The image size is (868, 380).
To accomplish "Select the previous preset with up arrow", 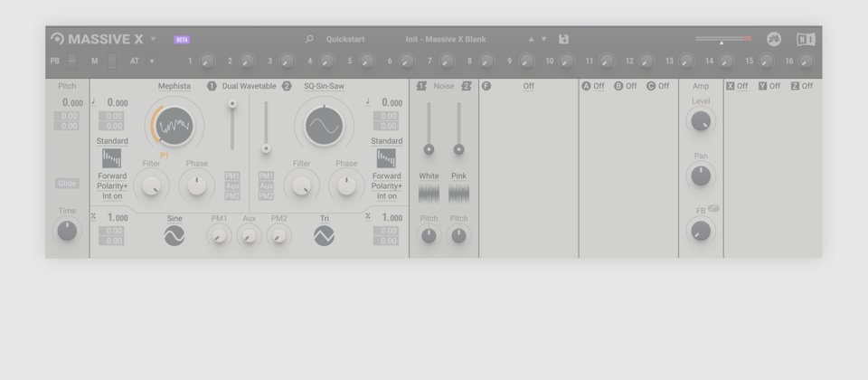I will [532, 40].
